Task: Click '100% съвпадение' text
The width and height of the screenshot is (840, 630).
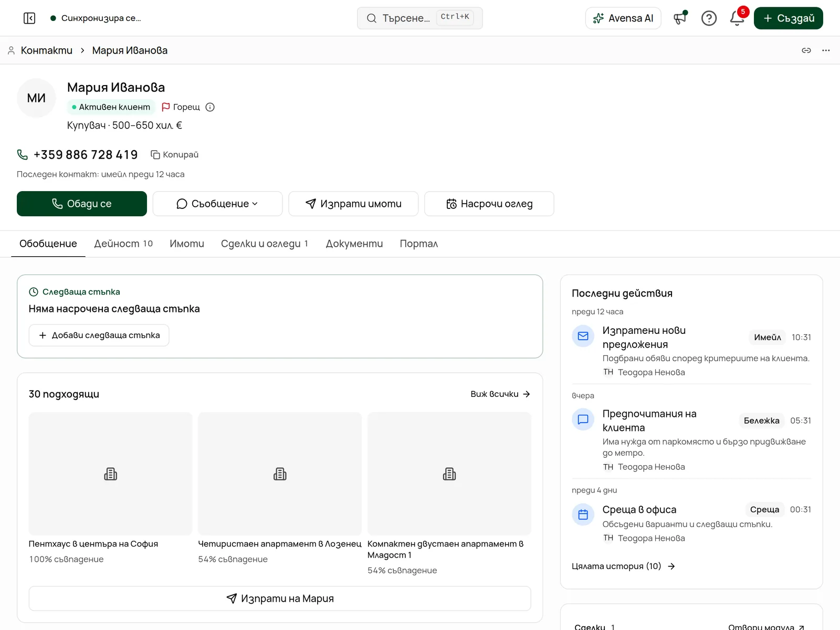Action: tap(66, 560)
